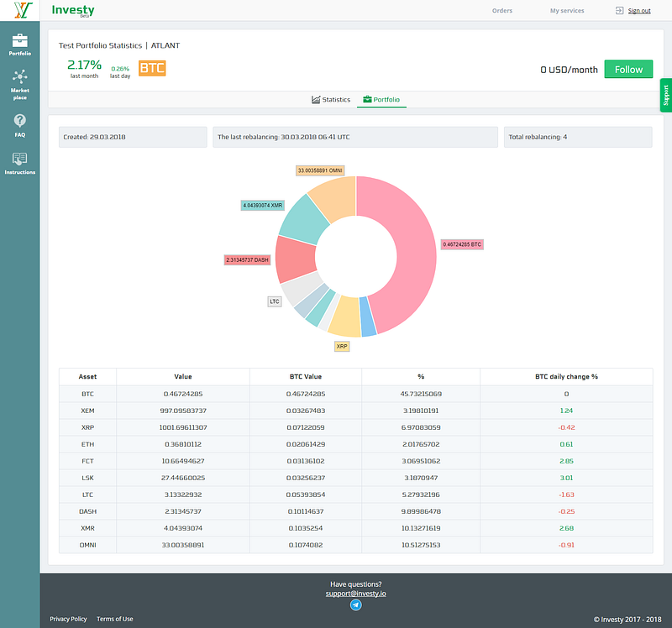Click the BTC daily change % header

click(566, 376)
